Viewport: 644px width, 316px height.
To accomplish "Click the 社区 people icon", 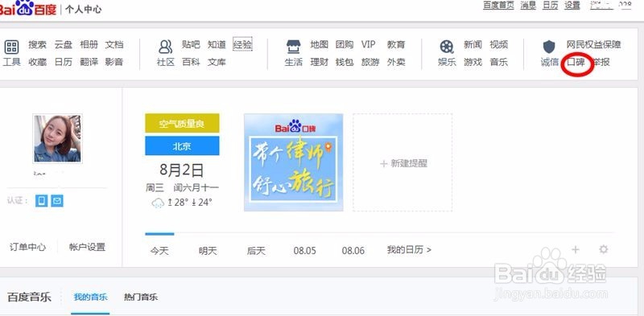I will (166, 47).
